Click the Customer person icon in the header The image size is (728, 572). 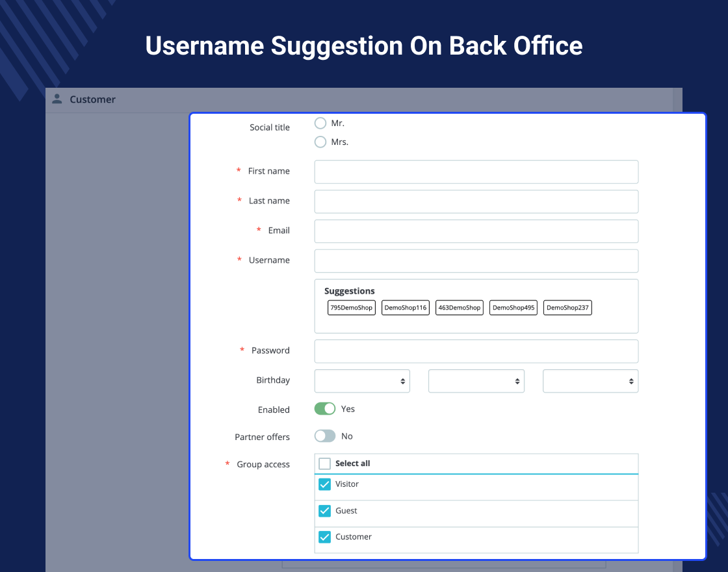pyautogui.click(x=57, y=99)
